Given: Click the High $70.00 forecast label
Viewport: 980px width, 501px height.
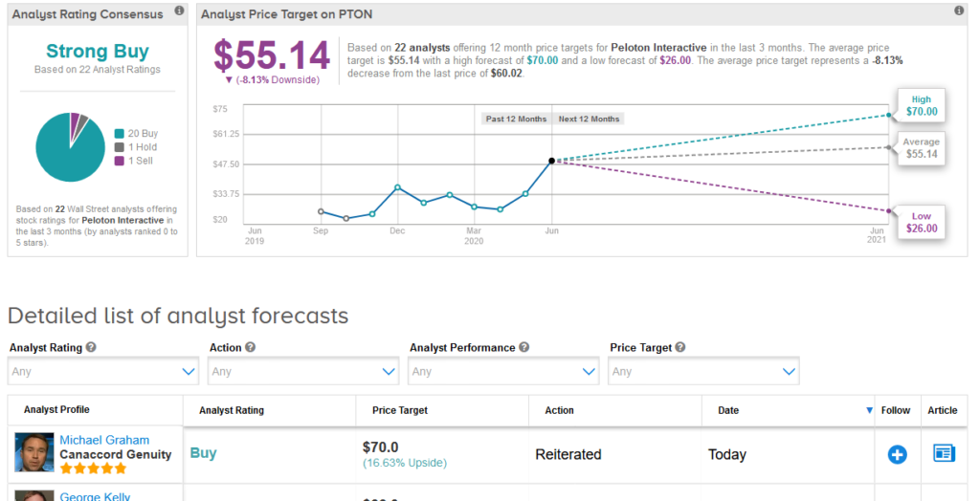Looking at the screenshot, I should (x=922, y=105).
